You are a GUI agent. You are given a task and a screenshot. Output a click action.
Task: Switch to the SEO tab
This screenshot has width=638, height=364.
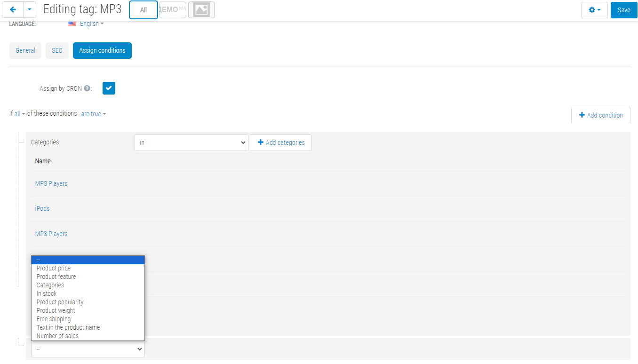pyautogui.click(x=57, y=50)
